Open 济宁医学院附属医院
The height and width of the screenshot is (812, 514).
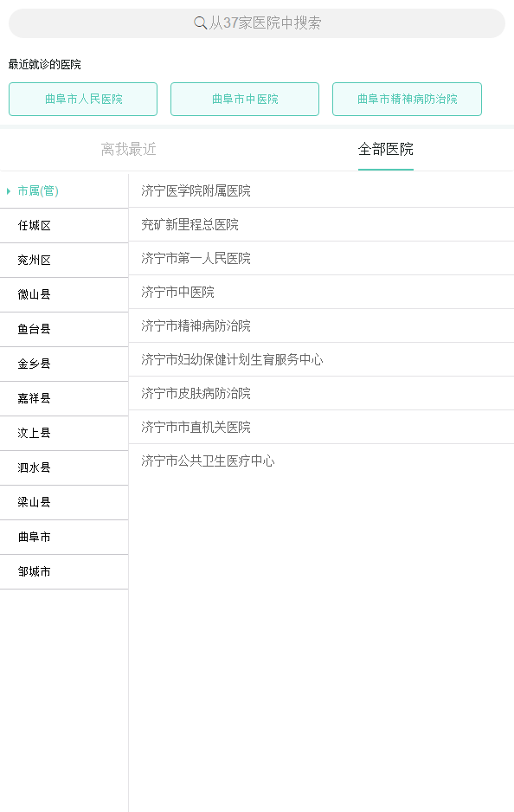click(x=321, y=191)
